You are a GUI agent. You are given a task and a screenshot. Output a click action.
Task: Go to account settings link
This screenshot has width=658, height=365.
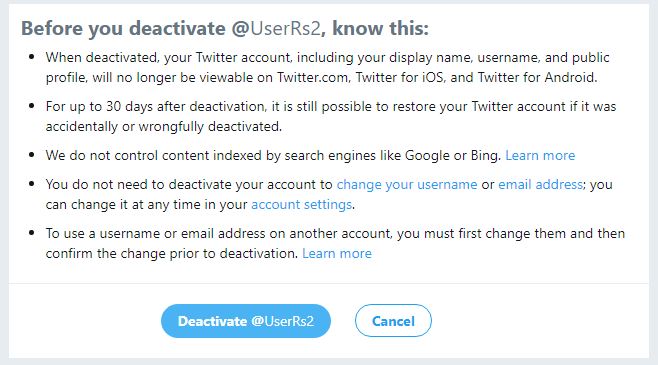[x=301, y=205]
